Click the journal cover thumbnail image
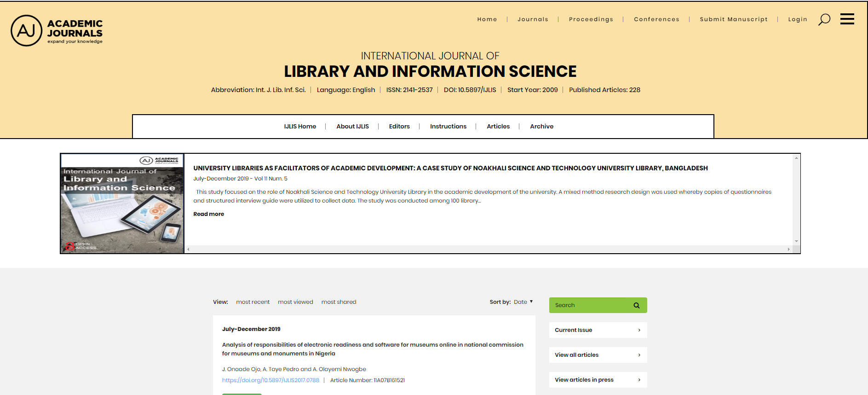This screenshot has width=868, height=395. click(122, 203)
